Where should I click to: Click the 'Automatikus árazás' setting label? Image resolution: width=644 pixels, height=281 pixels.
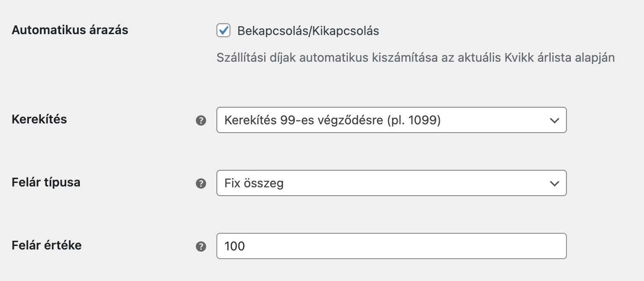(x=70, y=30)
